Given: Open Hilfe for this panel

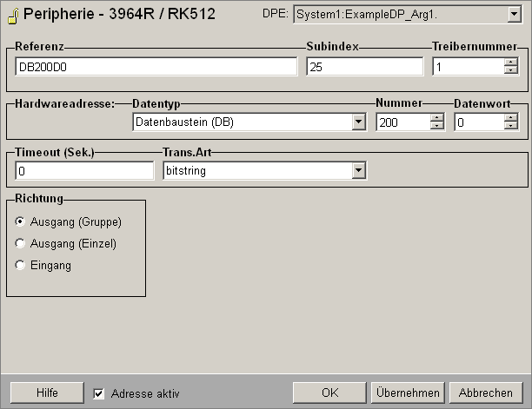Looking at the screenshot, I should pos(47,393).
